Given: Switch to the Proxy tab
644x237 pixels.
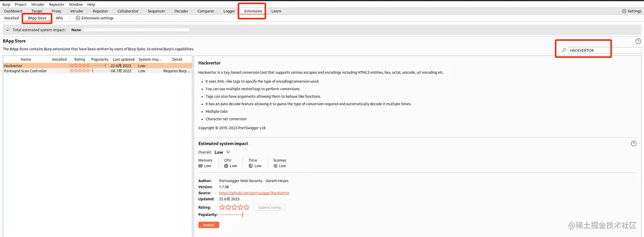Looking at the screenshot, I should point(57,11).
